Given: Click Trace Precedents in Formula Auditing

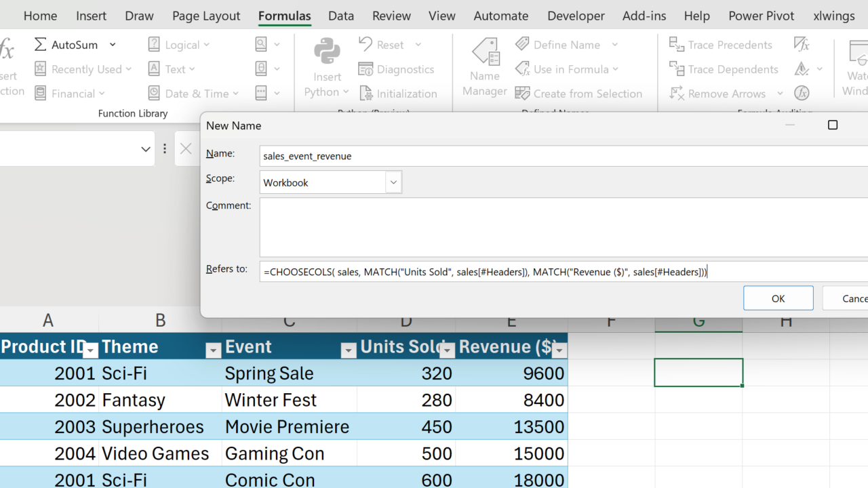Looking at the screenshot, I should pos(721,45).
